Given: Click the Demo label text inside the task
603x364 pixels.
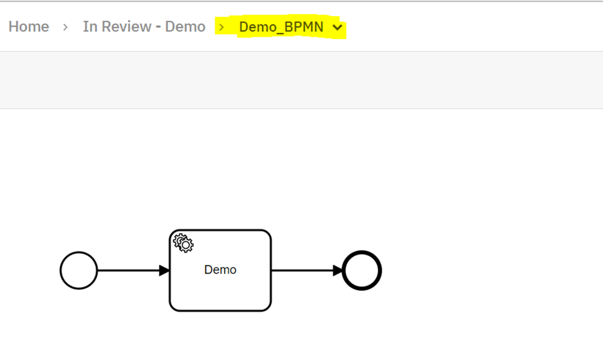Looking at the screenshot, I should [220, 269].
